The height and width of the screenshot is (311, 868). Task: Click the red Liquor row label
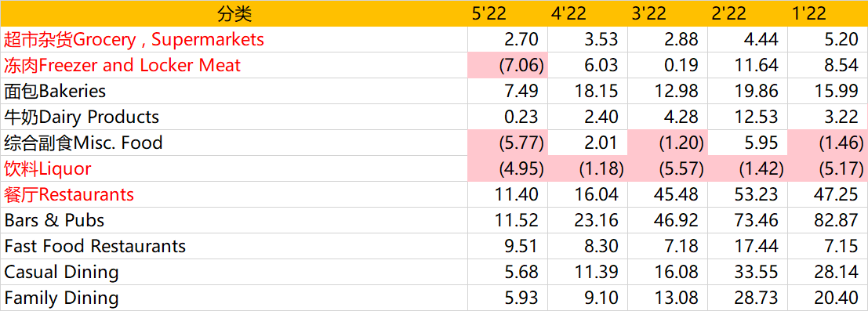pyautogui.click(x=47, y=168)
